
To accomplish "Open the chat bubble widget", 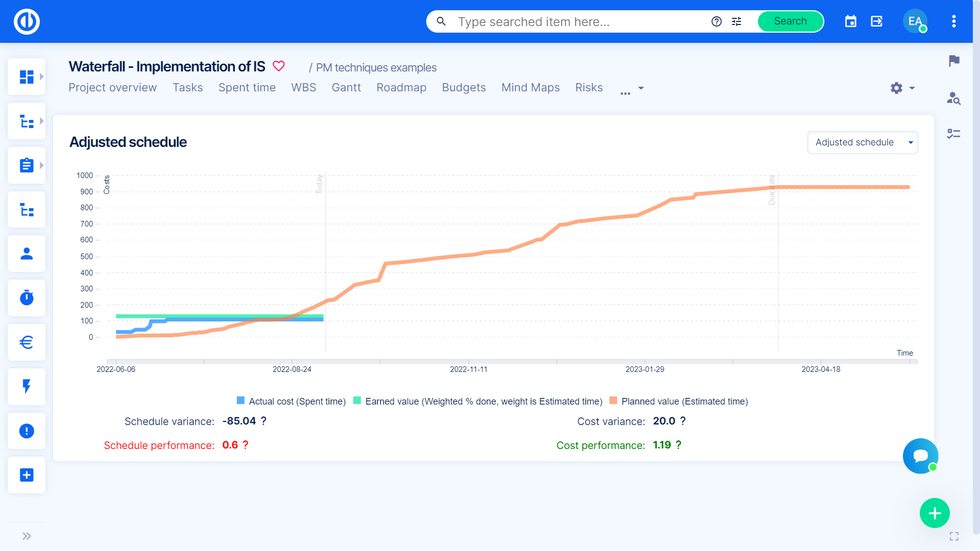I will 920,456.
